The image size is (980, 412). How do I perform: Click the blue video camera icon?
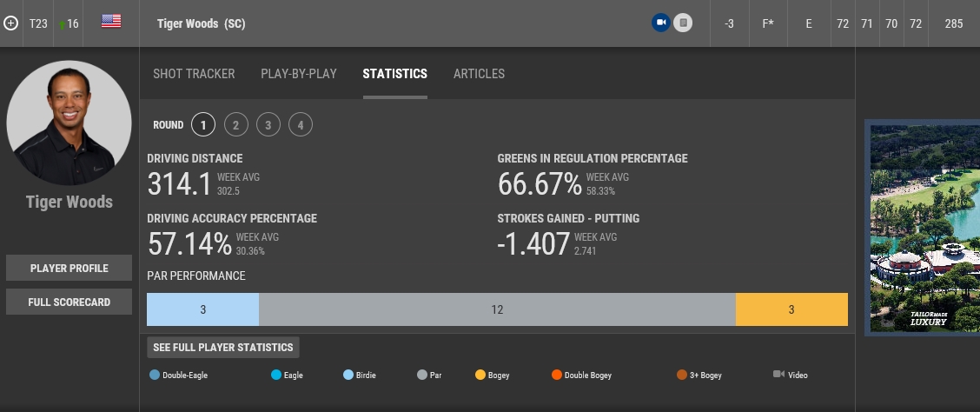click(660, 23)
